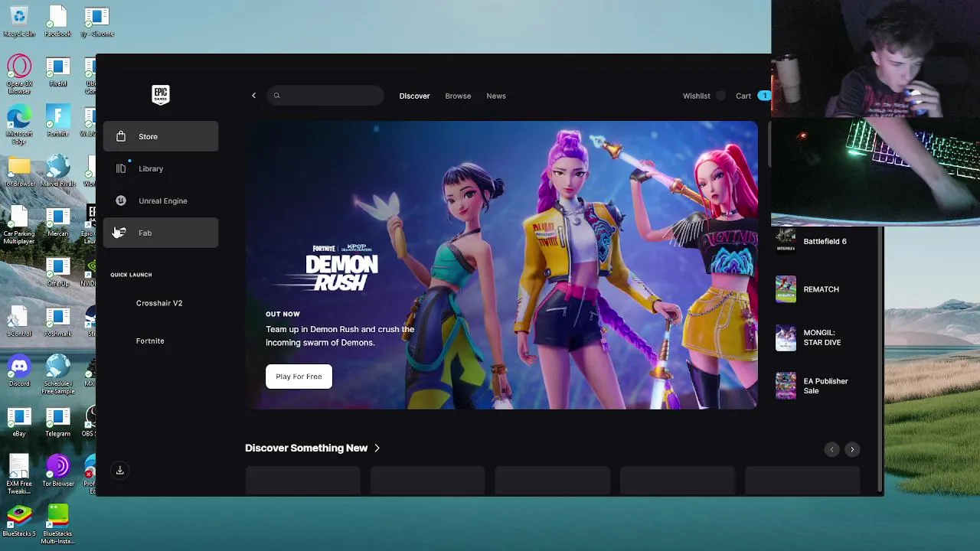Quick launch Crosshair V2
Screen dimensions: 980x551
point(159,303)
